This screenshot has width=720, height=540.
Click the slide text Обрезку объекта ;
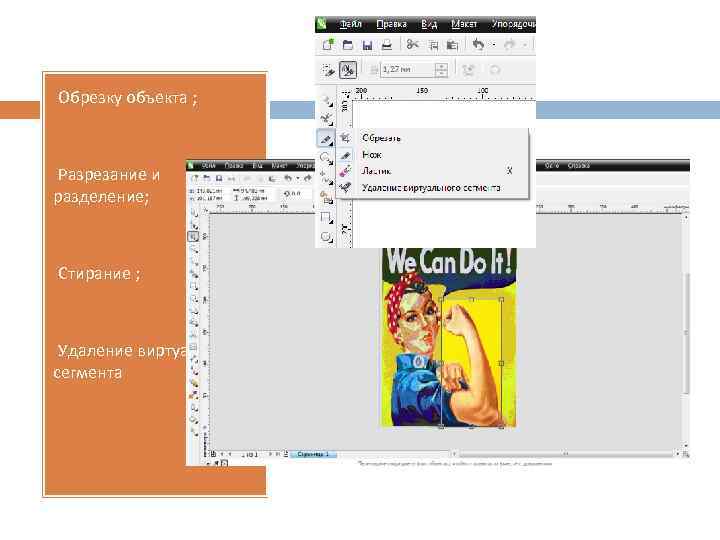[128, 98]
